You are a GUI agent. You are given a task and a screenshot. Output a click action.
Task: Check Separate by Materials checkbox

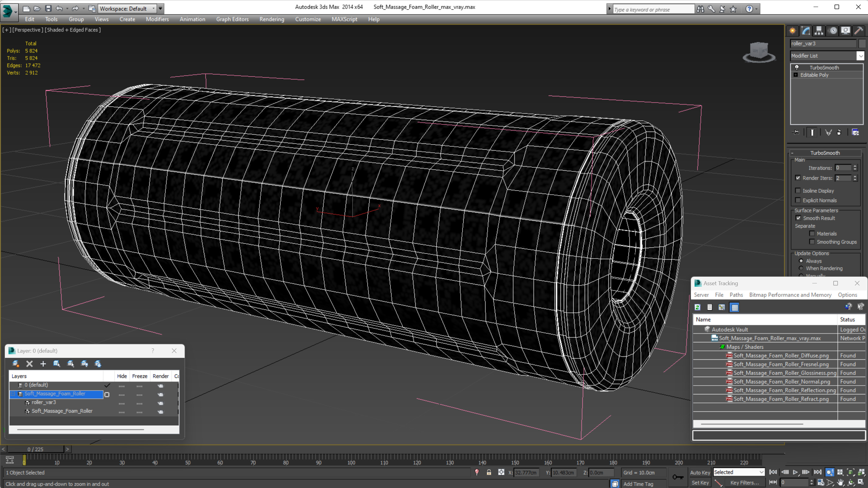(812, 234)
